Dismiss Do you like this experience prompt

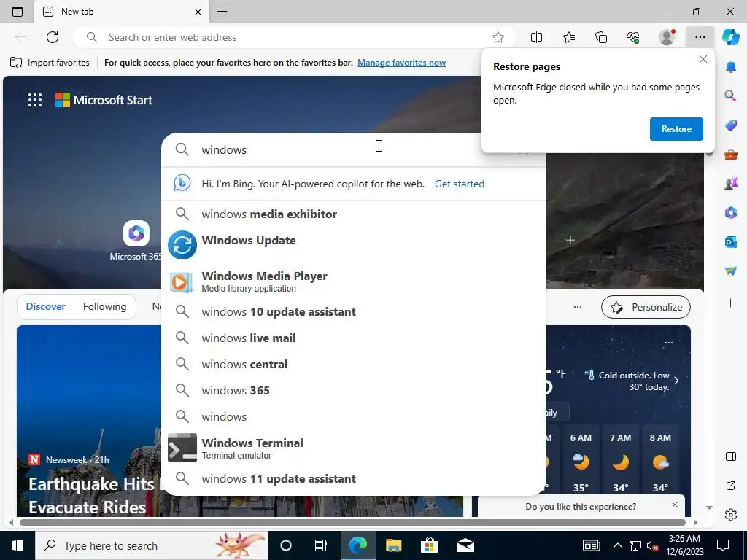[x=675, y=505]
